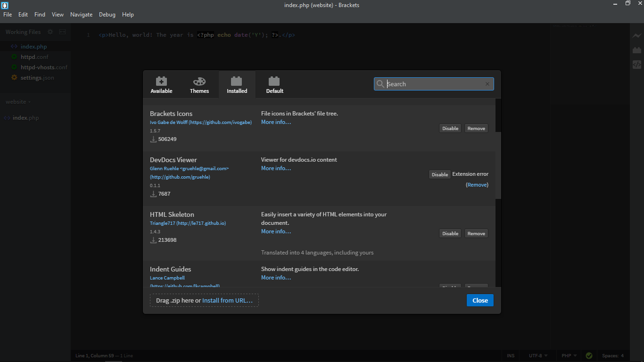Click Spaces: 4 indentation setting
Viewport: 644px width, 362px height.
(x=613, y=356)
